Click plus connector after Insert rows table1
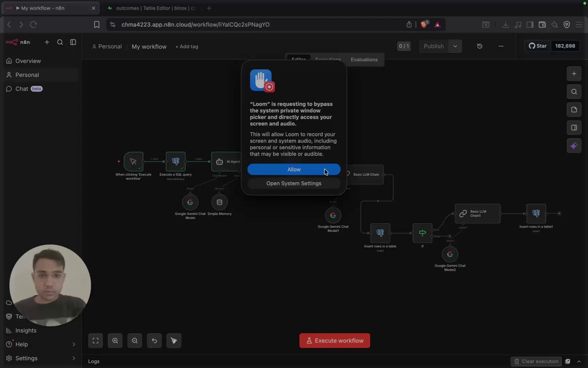The height and width of the screenshot is (368, 588). pyautogui.click(x=559, y=213)
